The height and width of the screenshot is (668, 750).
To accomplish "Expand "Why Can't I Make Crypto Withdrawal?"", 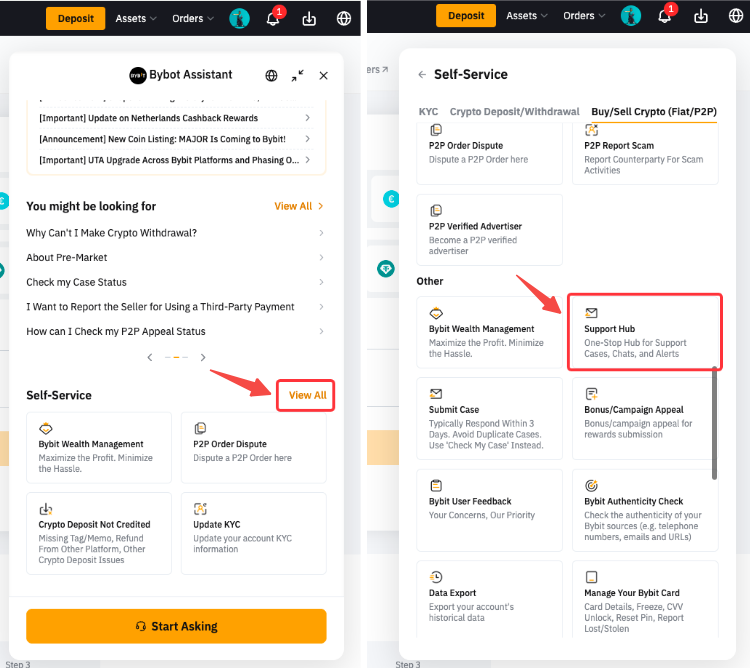I will coord(175,233).
